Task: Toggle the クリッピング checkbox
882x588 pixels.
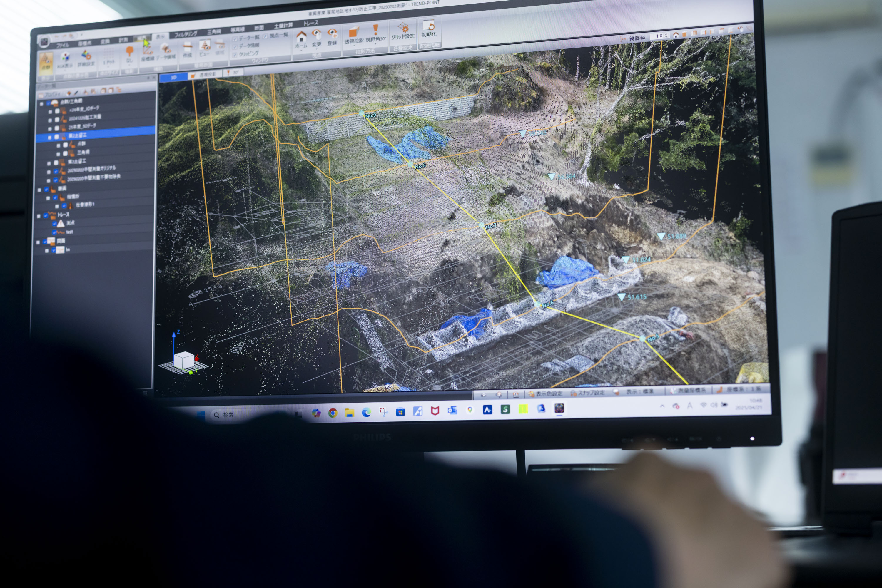Action: tap(235, 55)
